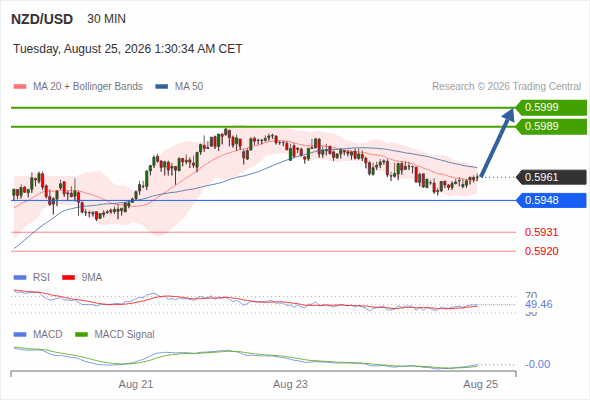Click the MA 50 legend label
Screen dimensions: 590x400
coord(189,87)
